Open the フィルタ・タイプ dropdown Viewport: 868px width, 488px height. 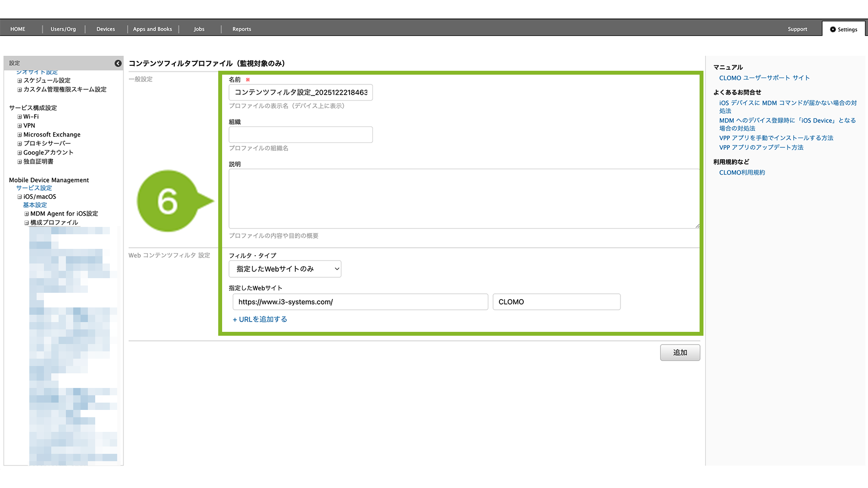pyautogui.click(x=285, y=269)
